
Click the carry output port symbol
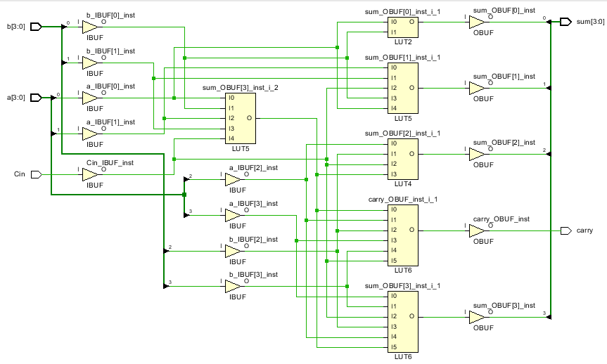[566, 231]
